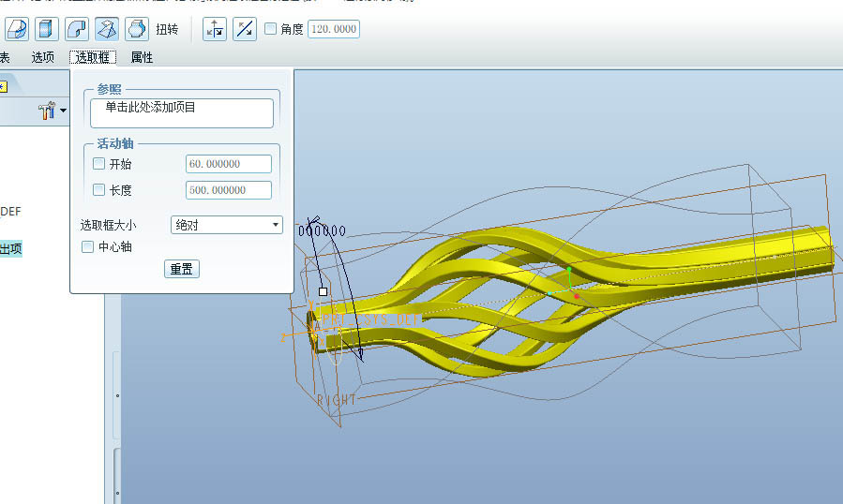Click the axis direction switch icon
Viewport: 843px width, 504px height.
click(x=215, y=29)
